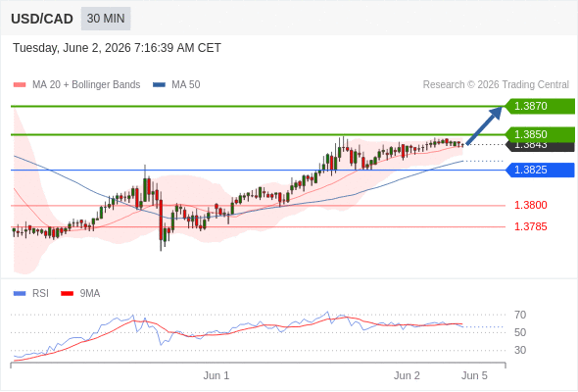Click the MA 50 legend swatch
Viewport: 578px width, 392px height.
pyautogui.click(x=159, y=85)
